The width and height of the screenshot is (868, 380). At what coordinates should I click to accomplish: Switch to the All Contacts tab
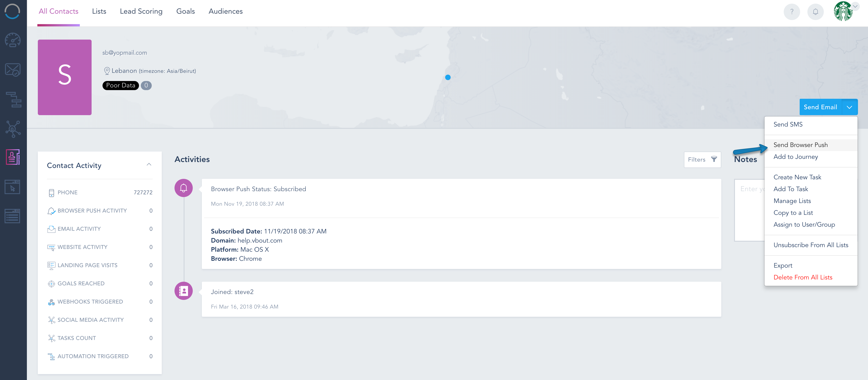point(59,11)
